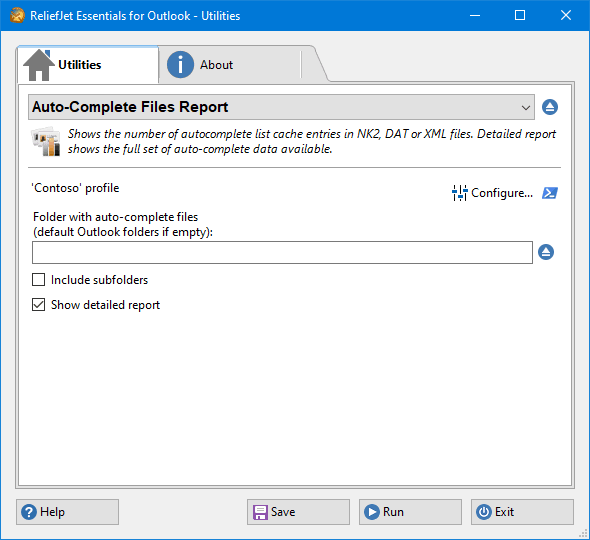Click the blue info icon on About tab
This screenshot has width=590, height=540.
point(180,65)
